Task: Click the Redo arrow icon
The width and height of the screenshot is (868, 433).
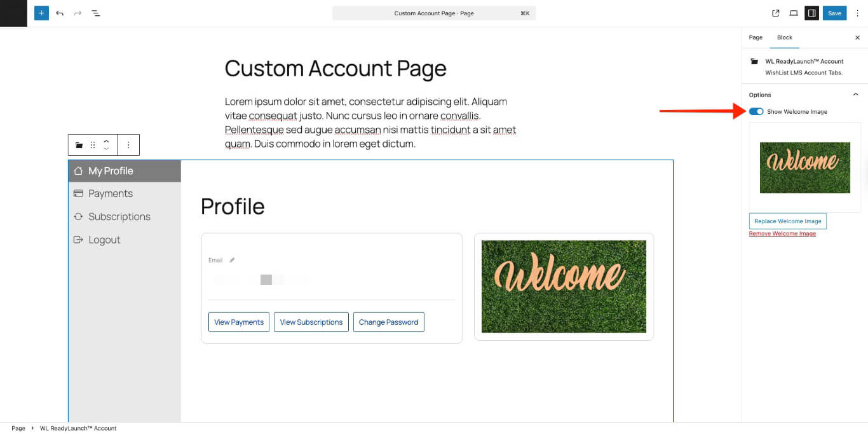Action: click(77, 13)
